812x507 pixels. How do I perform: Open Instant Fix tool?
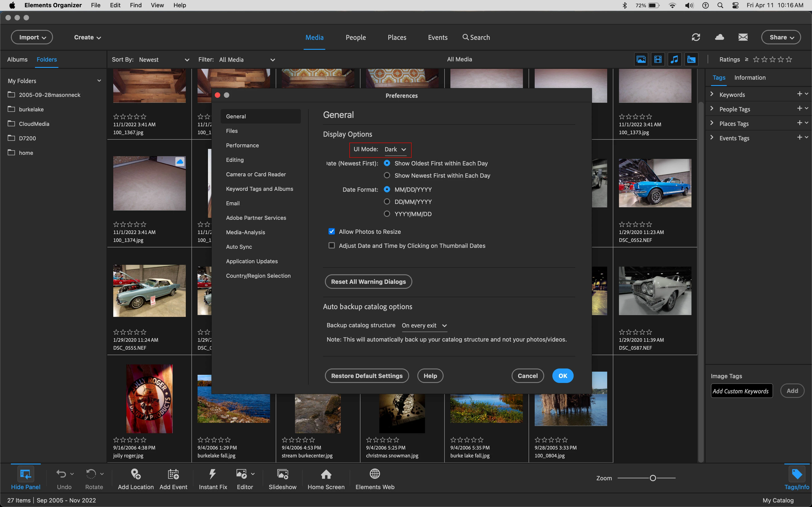pyautogui.click(x=213, y=474)
